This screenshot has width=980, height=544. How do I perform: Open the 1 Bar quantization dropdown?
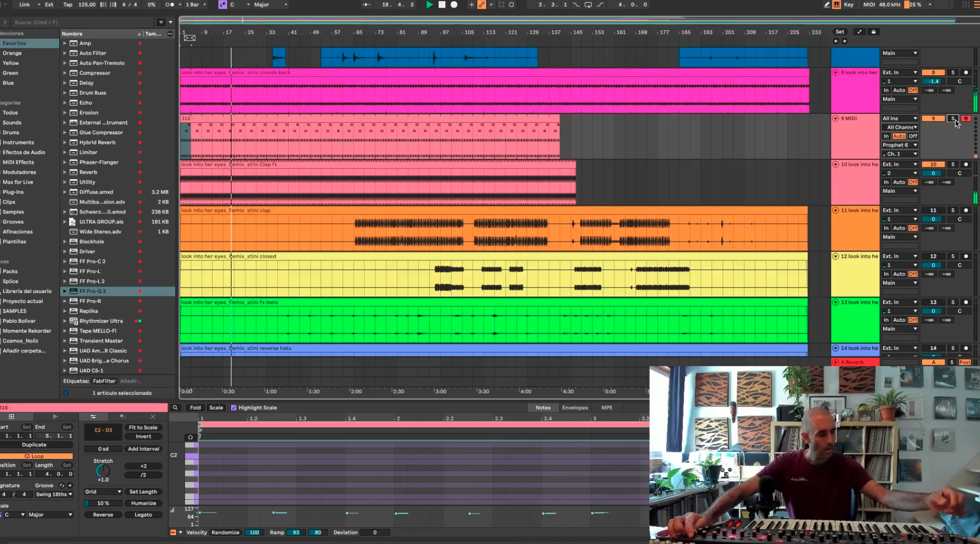coord(196,4)
